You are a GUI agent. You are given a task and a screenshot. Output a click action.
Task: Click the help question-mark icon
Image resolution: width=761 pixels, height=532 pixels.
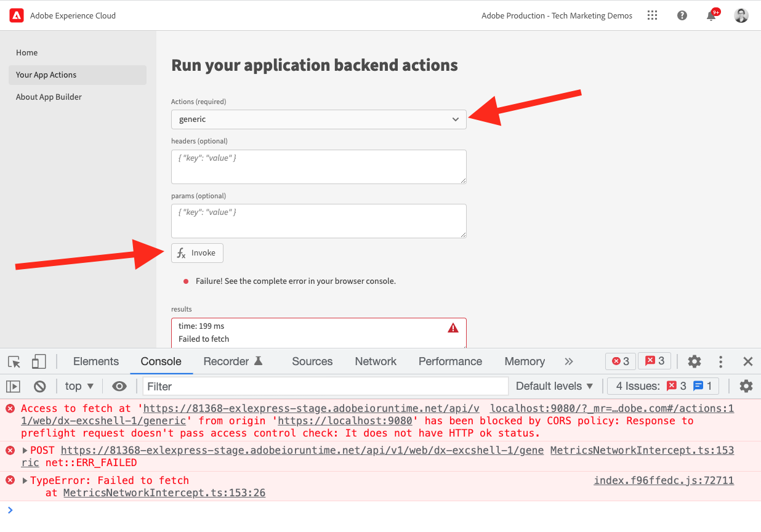coord(682,15)
